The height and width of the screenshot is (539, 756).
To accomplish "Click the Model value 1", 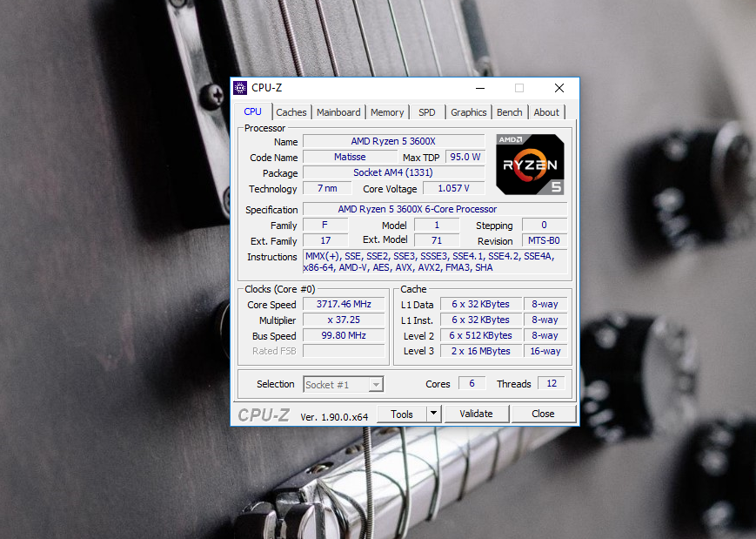I will (437, 225).
